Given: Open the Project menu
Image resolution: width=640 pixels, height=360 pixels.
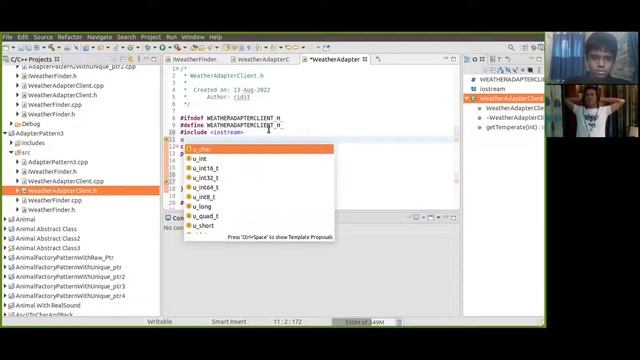Looking at the screenshot, I should click(151, 37).
